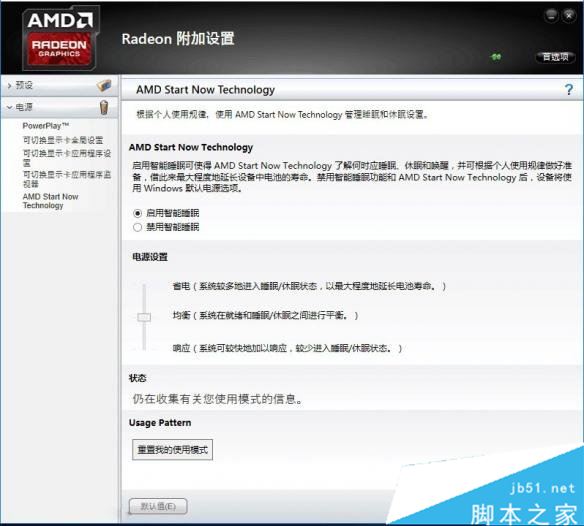Minimize the Radeon settings window

tap(551, 16)
